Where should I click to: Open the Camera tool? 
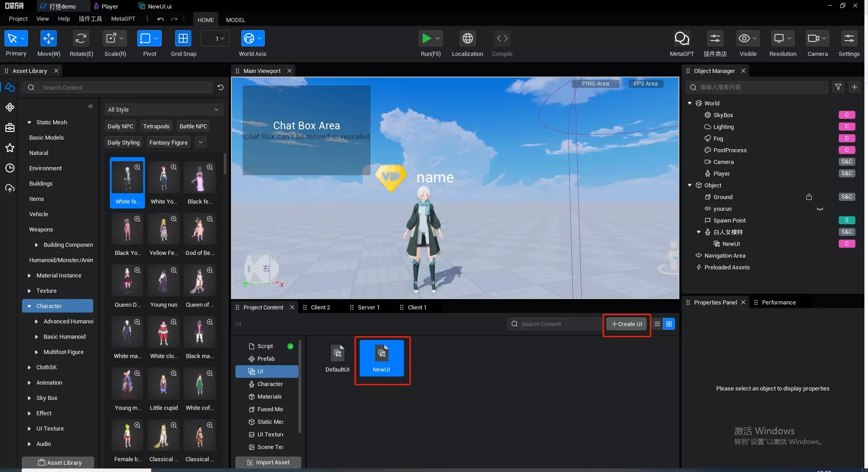(x=813, y=39)
